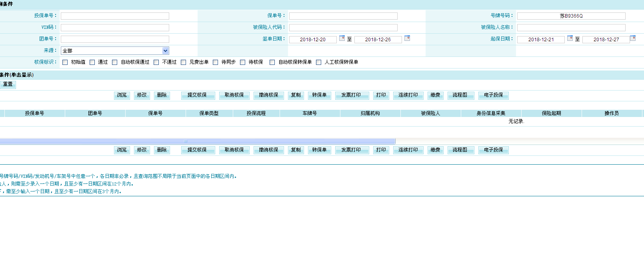The image size is (644, 260).
Task: Click the 无记录 message text
Action: pos(516,121)
